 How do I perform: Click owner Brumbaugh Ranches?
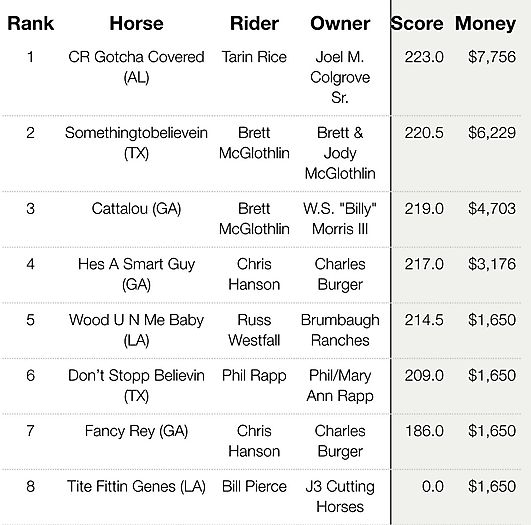tap(340, 330)
